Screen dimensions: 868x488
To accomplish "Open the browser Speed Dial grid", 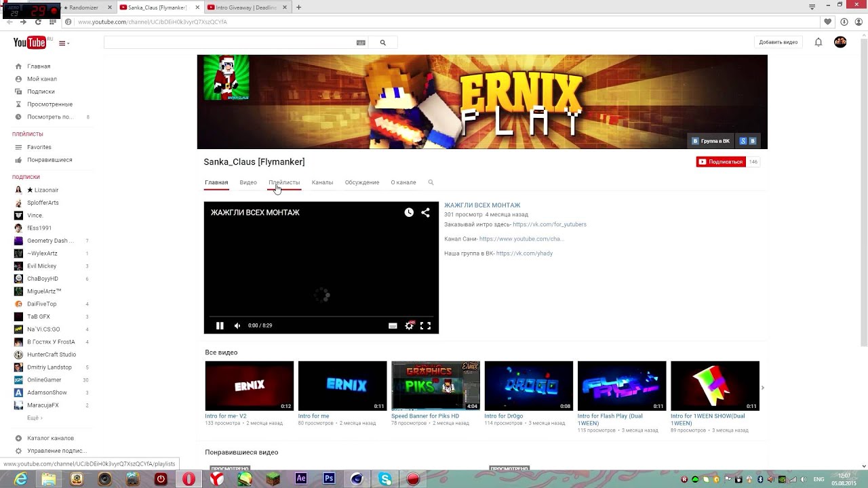I will pyautogui.click(x=53, y=22).
